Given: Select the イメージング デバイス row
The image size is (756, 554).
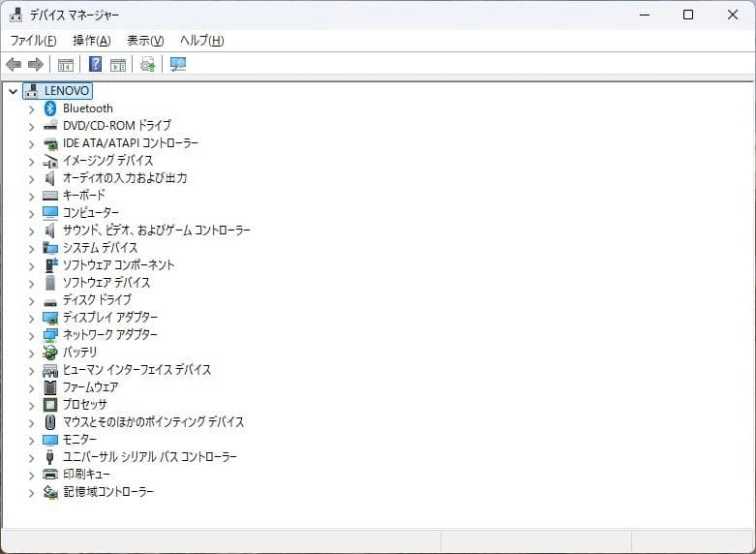Looking at the screenshot, I should coord(108,161).
